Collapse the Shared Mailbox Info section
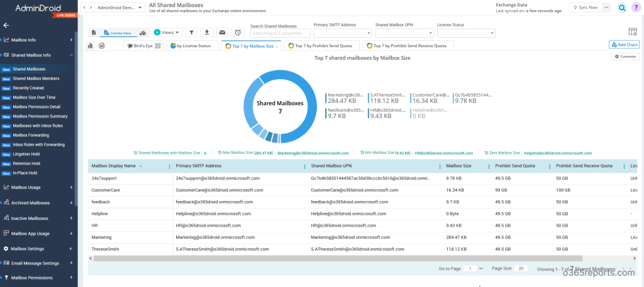 tap(71, 55)
